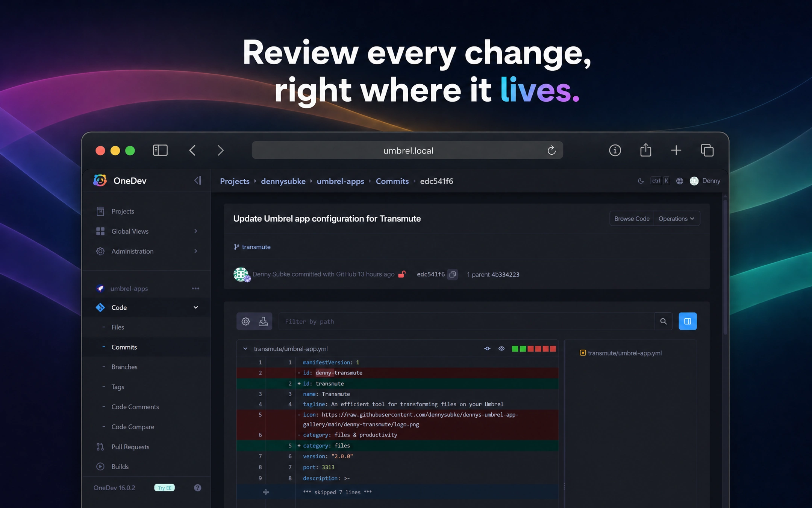Screen dimensions: 812x508
Task: Open the language globe icon
Action: tap(679, 181)
